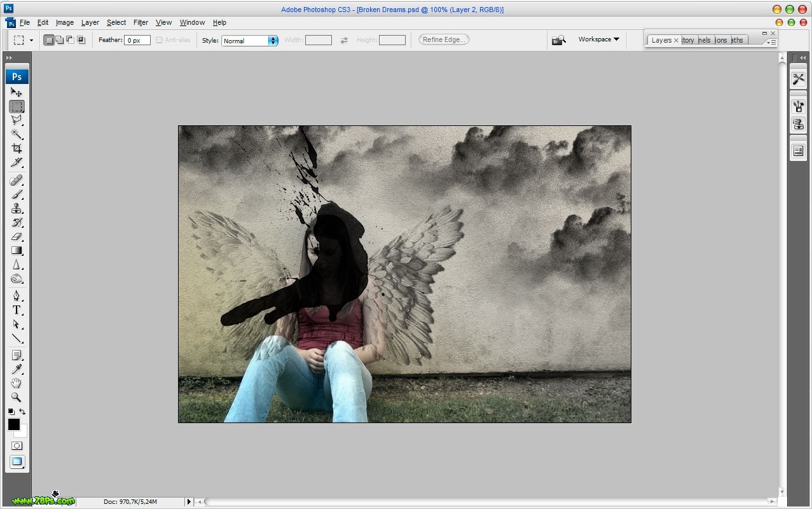The width and height of the screenshot is (812, 509).
Task: Choose the Clone Stamp tool
Action: [17, 209]
